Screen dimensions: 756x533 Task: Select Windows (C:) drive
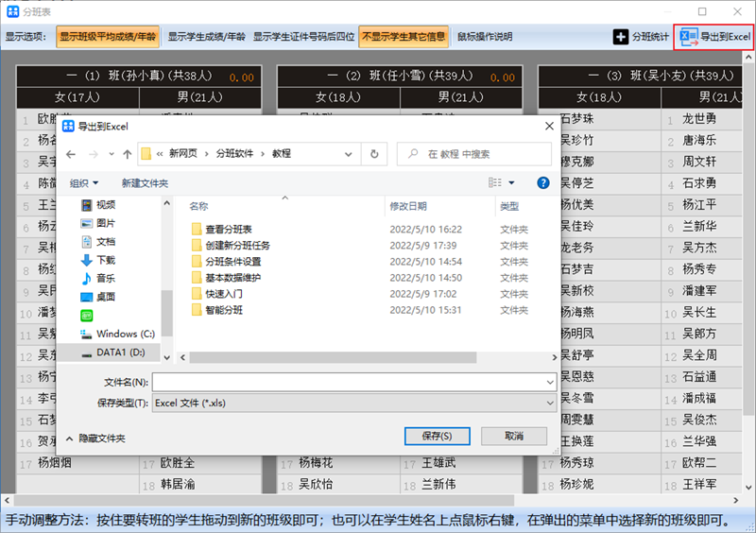point(117,334)
